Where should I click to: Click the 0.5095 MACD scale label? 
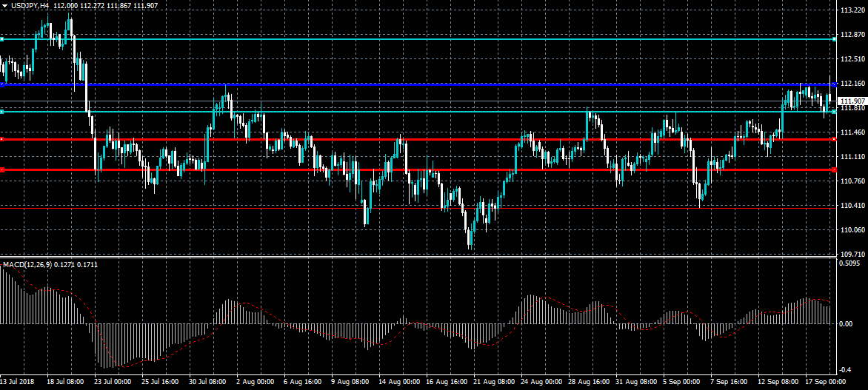[851, 263]
